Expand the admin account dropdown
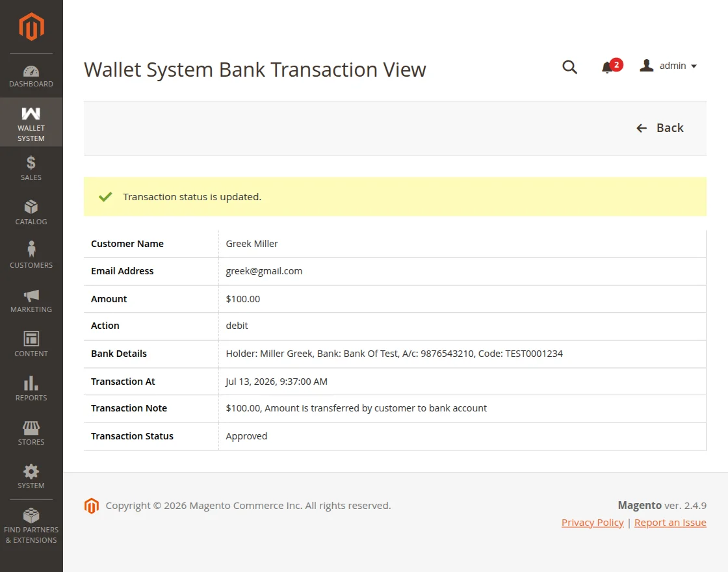 669,66
